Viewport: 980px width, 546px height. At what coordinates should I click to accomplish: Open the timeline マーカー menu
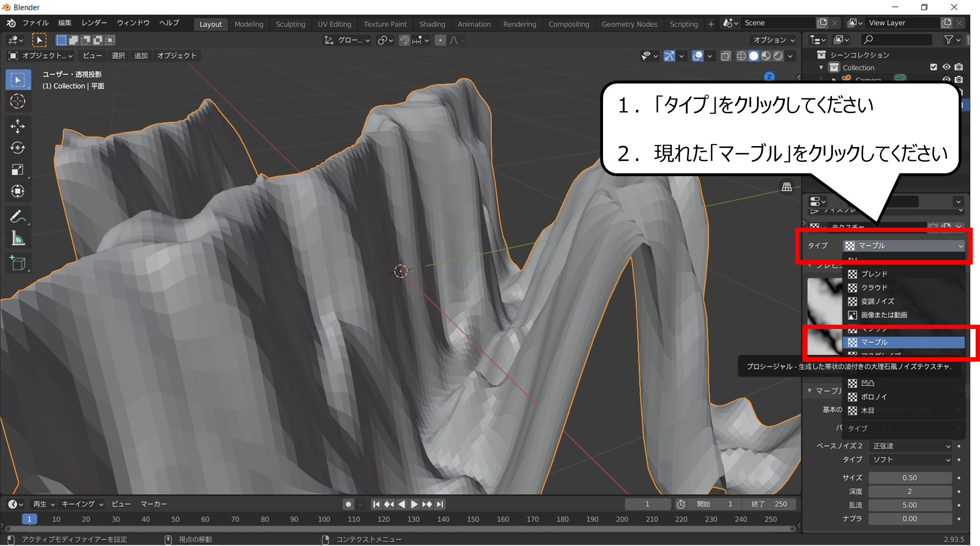coord(153,504)
